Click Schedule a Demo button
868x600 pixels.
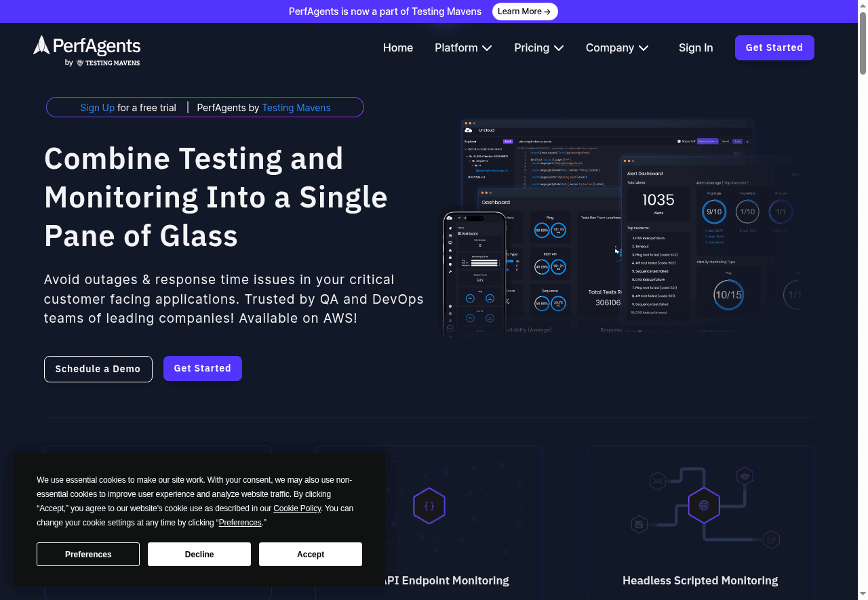click(98, 369)
